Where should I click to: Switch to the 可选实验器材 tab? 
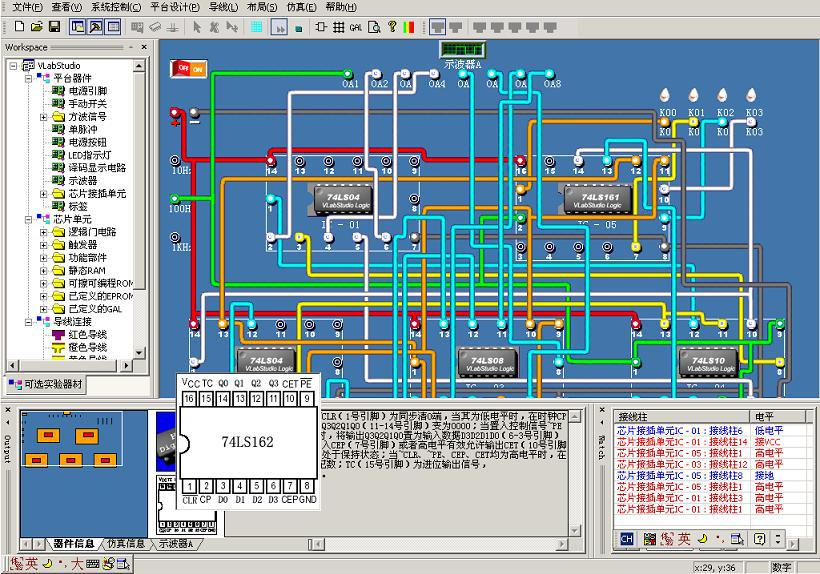point(46,384)
